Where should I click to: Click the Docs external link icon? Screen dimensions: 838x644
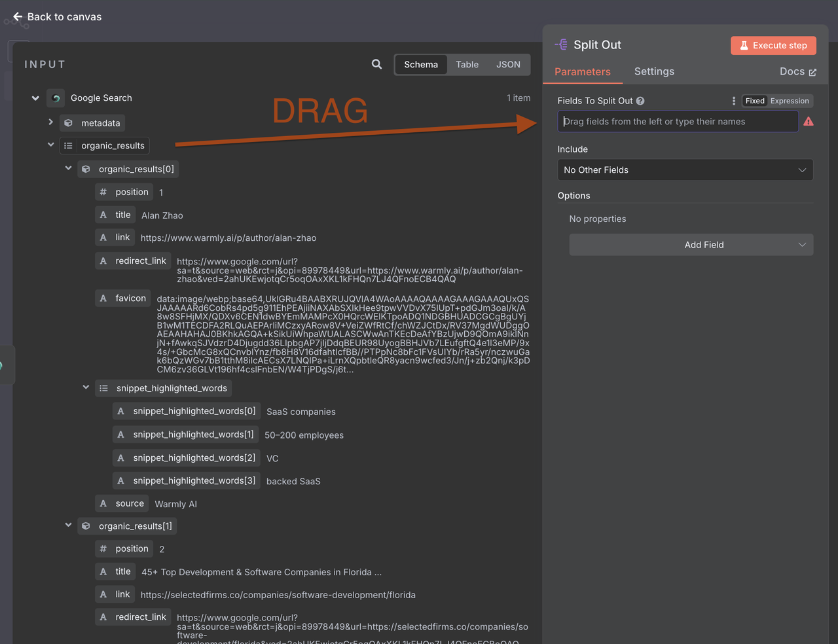click(812, 72)
